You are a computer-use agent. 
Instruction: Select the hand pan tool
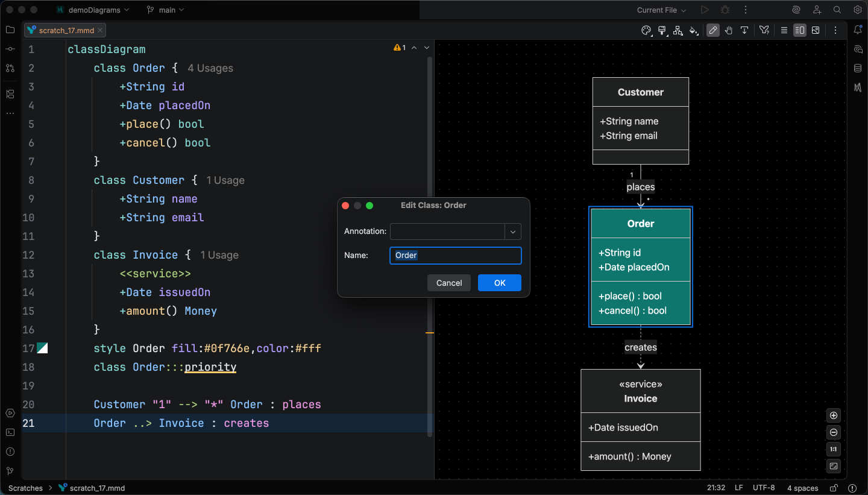coord(729,30)
